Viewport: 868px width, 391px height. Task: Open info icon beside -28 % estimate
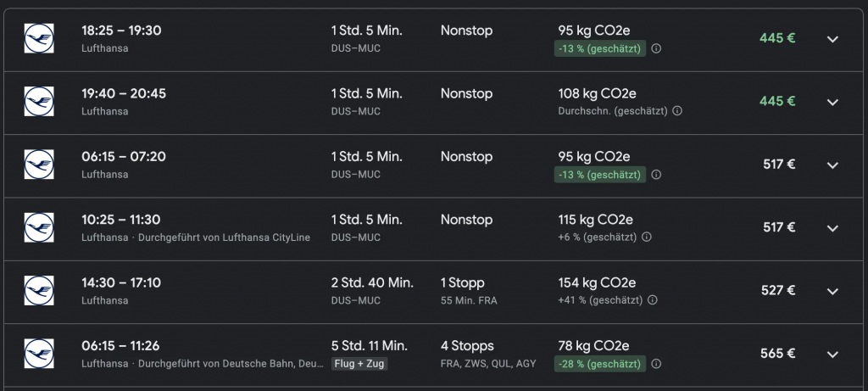pos(656,364)
